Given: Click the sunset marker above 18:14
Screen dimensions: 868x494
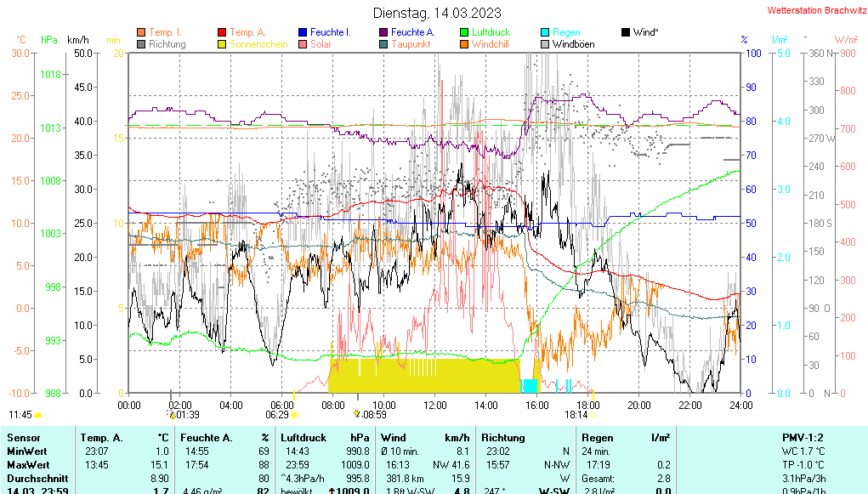Looking at the screenshot, I should [x=593, y=394].
